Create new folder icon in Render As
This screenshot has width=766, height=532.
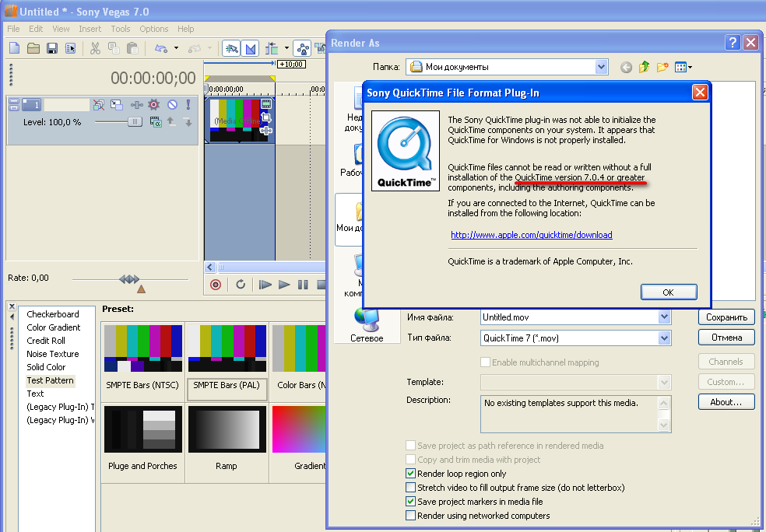click(x=662, y=67)
